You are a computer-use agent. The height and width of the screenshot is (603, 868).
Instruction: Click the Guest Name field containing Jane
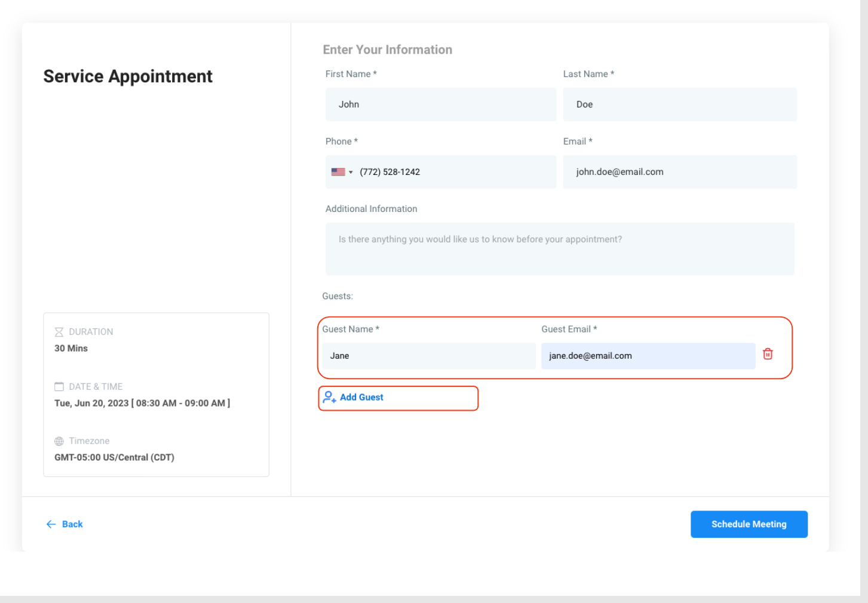pyautogui.click(x=429, y=356)
